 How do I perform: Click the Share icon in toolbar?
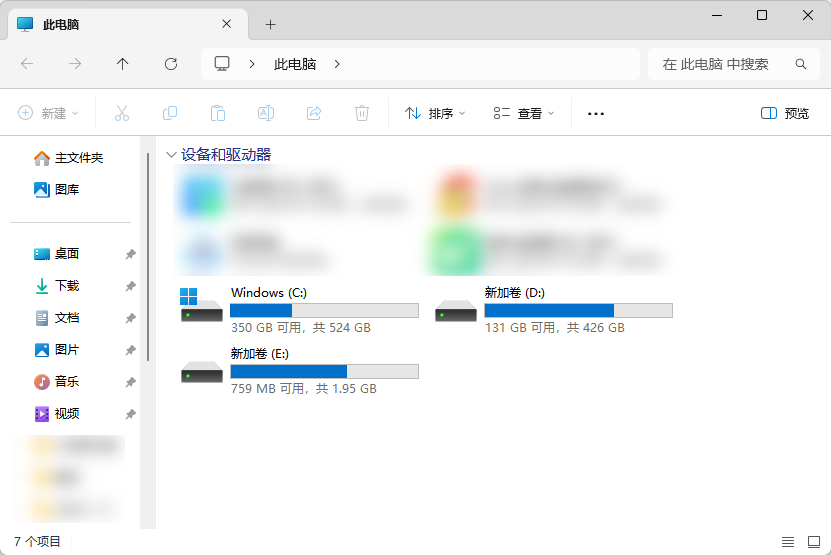314,113
